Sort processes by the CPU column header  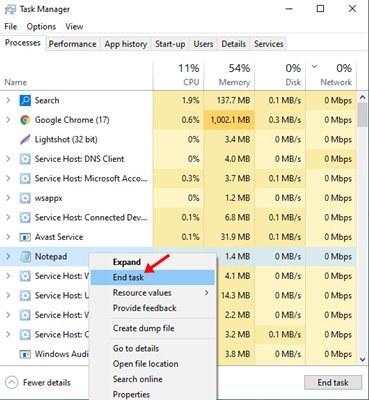point(178,76)
